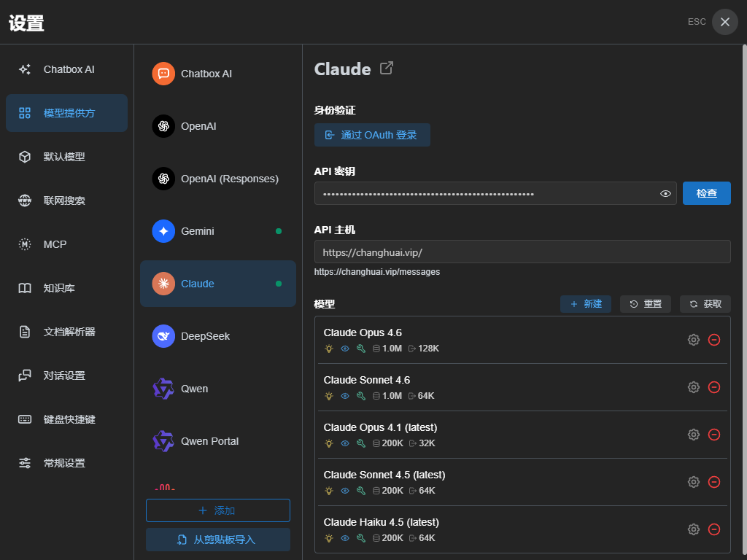
Task: Click tool wrench icon on Claude Haiku 4.5
Action: click(x=361, y=538)
